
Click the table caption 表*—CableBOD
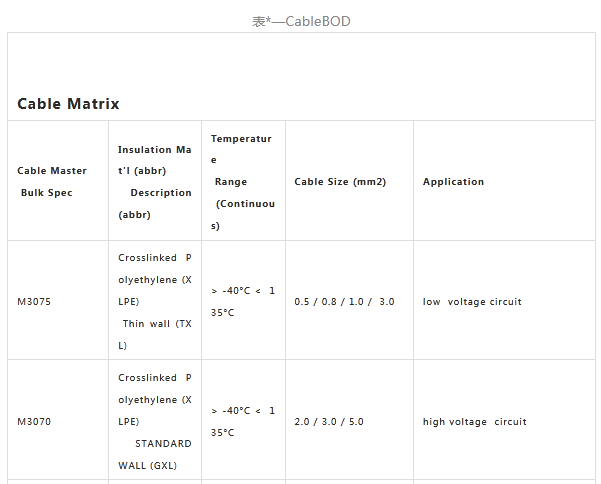pos(301,21)
